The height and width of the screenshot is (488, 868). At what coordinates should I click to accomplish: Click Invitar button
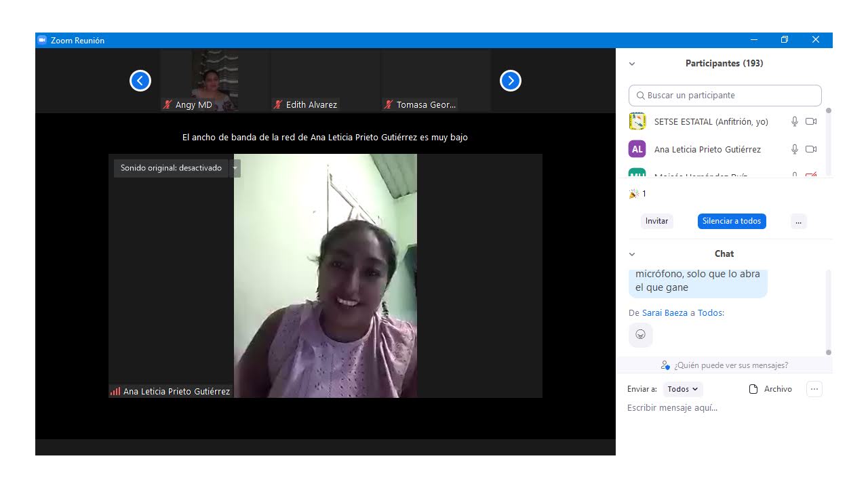click(656, 221)
